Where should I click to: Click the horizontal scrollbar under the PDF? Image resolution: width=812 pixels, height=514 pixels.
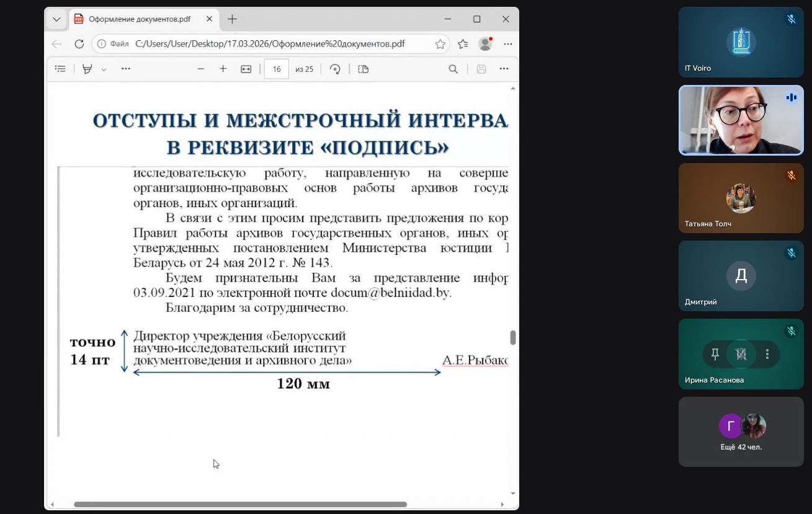[240, 505]
